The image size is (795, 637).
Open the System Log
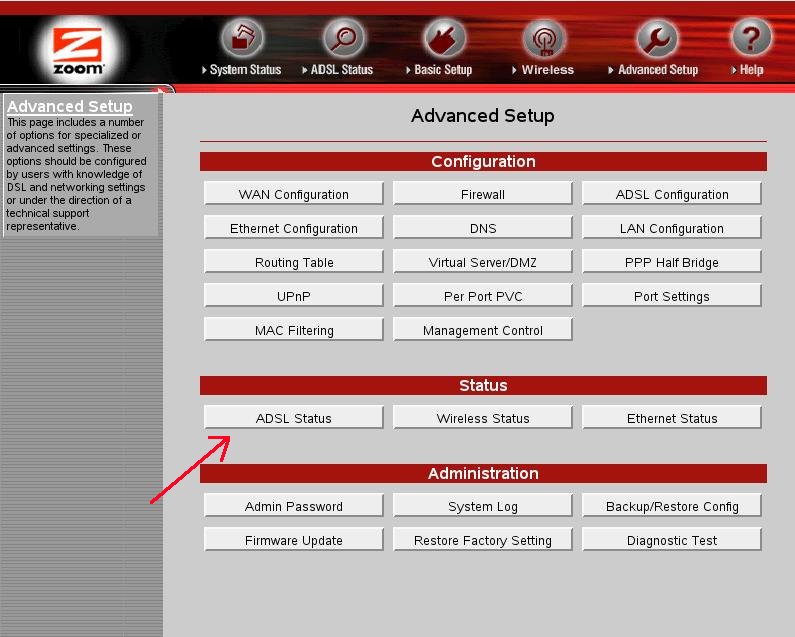pyautogui.click(x=483, y=506)
